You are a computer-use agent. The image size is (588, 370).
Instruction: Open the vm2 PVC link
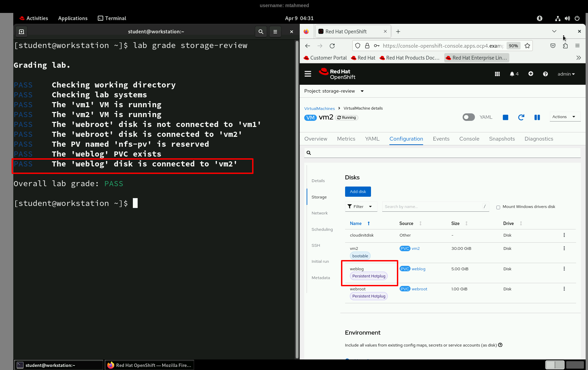pyautogui.click(x=416, y=248)
